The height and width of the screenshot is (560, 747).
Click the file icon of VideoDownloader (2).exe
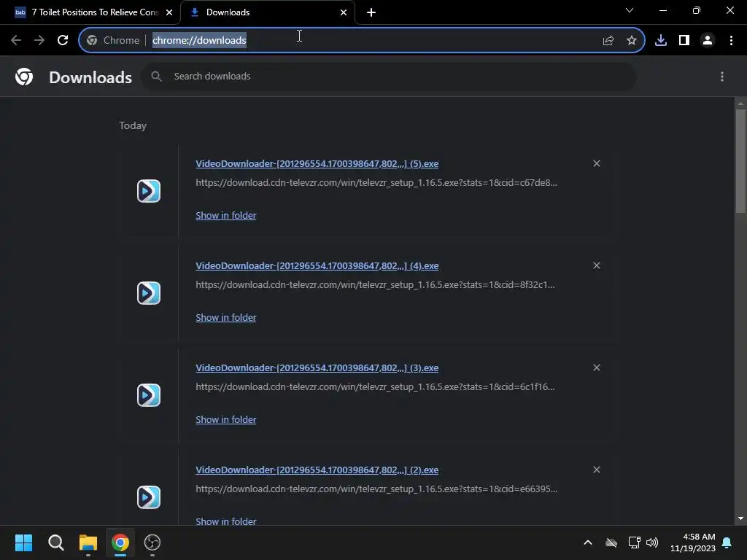tap(149, 497)
